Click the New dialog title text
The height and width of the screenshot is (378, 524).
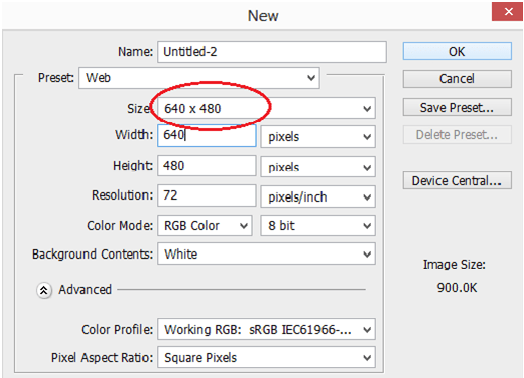263,16
